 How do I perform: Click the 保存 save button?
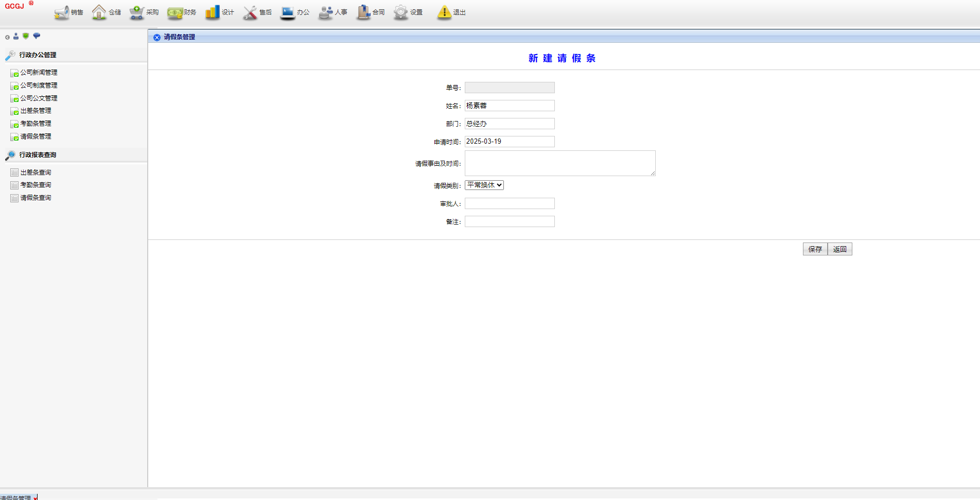pos(815,249)
